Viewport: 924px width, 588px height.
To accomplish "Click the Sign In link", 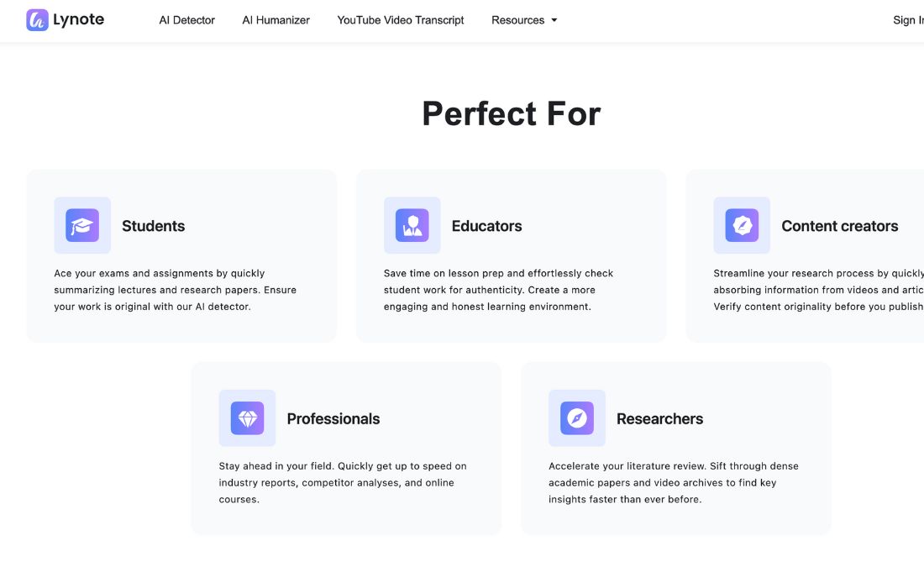I will tap(906, 20).
